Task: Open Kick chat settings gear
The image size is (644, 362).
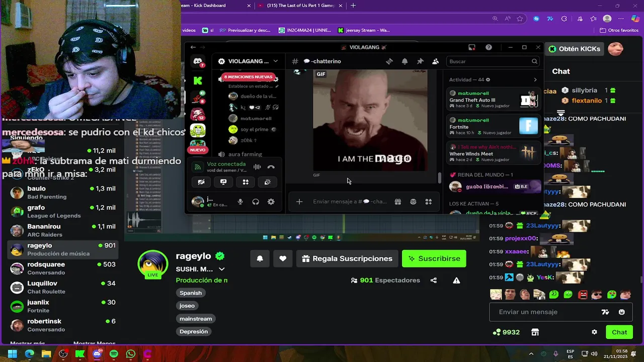Action: (x=594, y=332)
